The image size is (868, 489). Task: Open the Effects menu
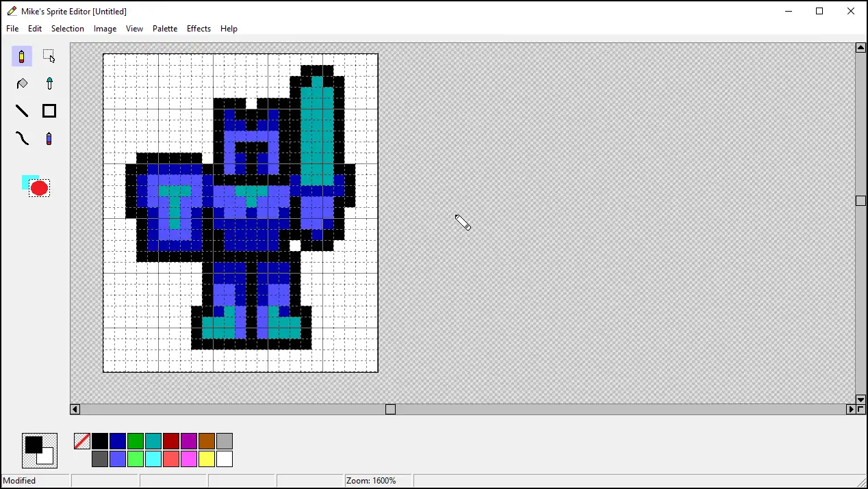[199, 29]
